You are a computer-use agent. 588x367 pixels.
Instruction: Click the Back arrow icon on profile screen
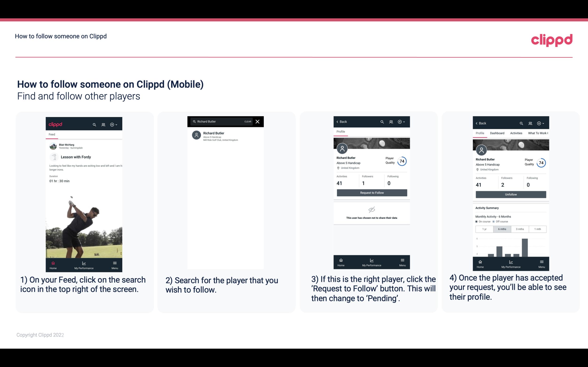tap(338, 122)
